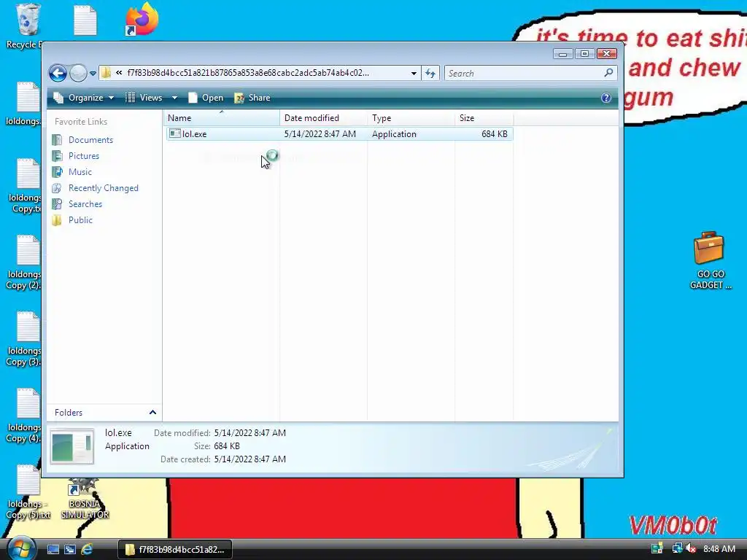Viewport: 747px width, 560px height.
Task: Expand the address bar history dropdown
Action: (x=414, y=74)
